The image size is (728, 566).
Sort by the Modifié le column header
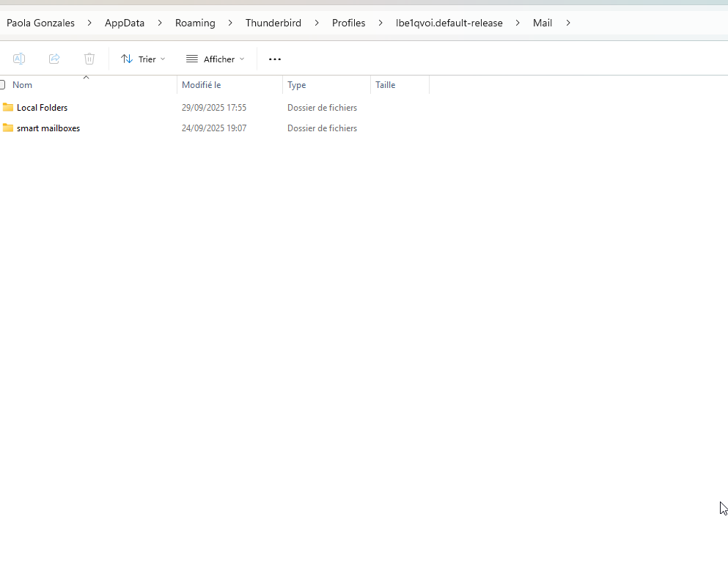202,85
